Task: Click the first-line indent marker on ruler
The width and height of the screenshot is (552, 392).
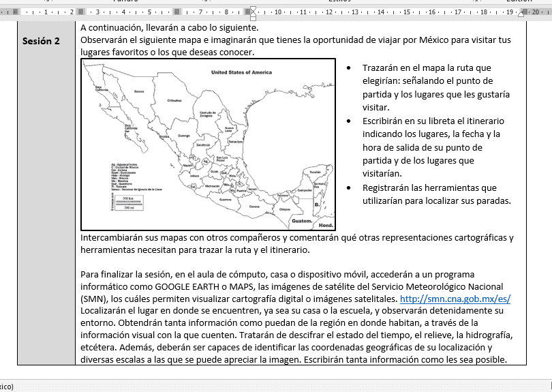Action: [253, 9]
